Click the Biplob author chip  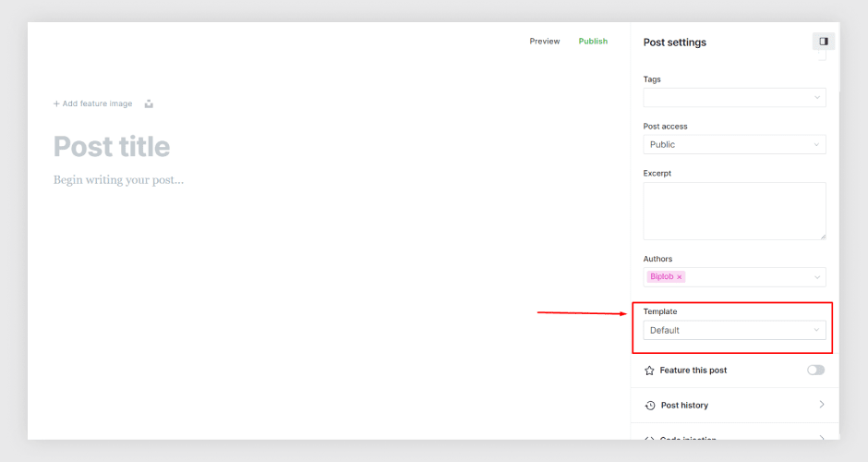[x=661, y=277]
